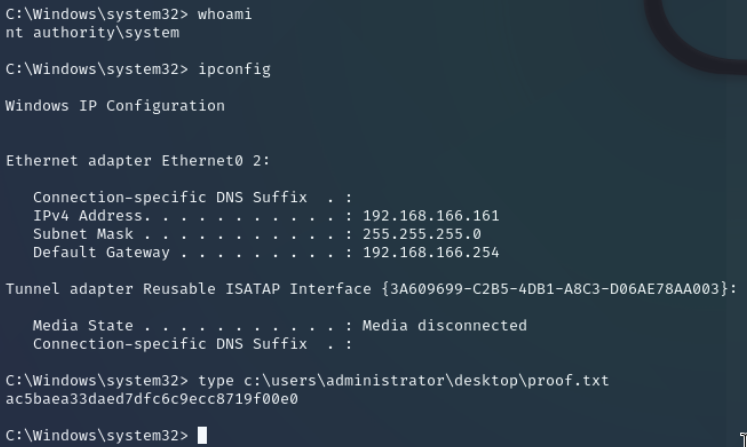
Task: Click the "Windows IP Configuration" heading
Action: coord(115,106)
